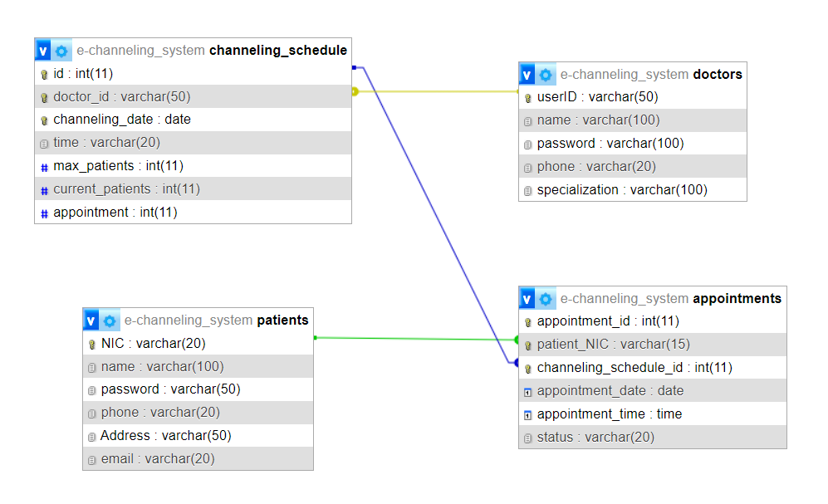Click the max_patients numeric column row
The image size is (828, 504).
[118, 166]
